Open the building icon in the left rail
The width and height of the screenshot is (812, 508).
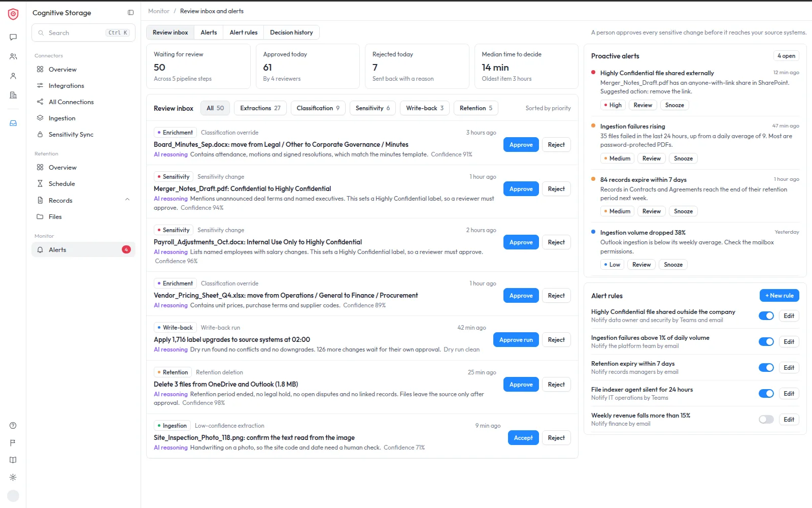[x=13, y=95]
